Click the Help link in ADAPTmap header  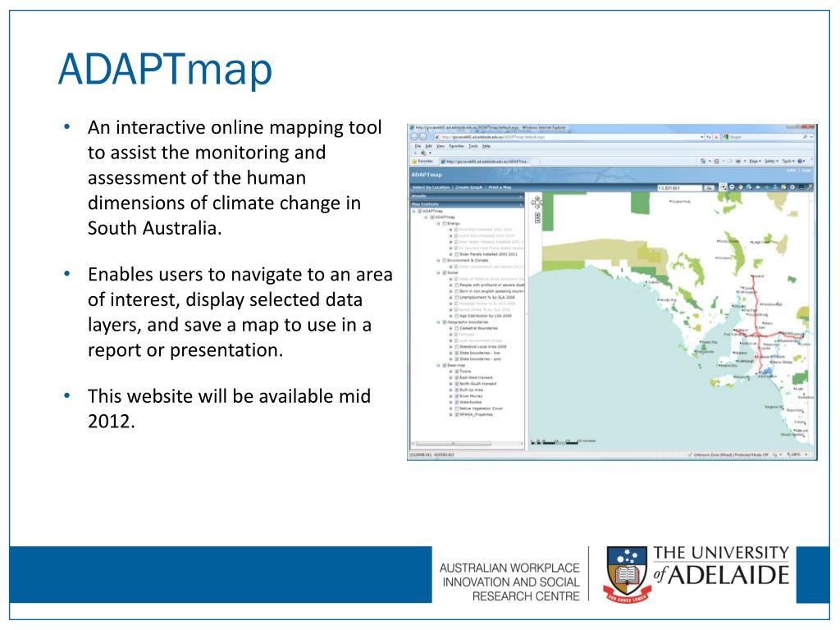pyautogui.click(x=806, y=171)
